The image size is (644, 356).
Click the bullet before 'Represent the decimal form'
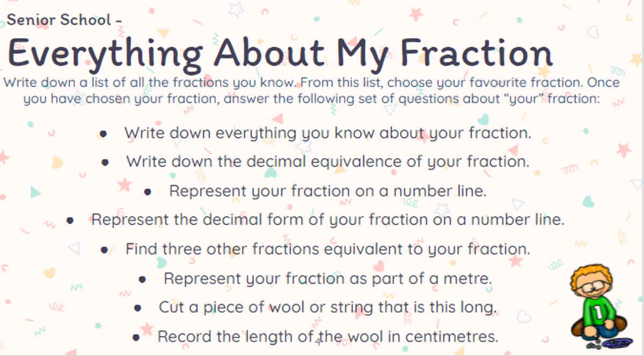pos(70,220)
